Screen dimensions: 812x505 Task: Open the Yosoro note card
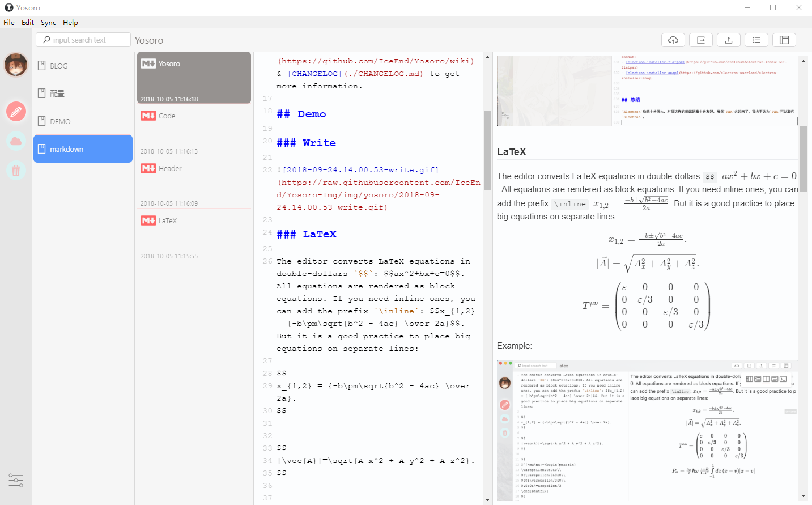194,78
